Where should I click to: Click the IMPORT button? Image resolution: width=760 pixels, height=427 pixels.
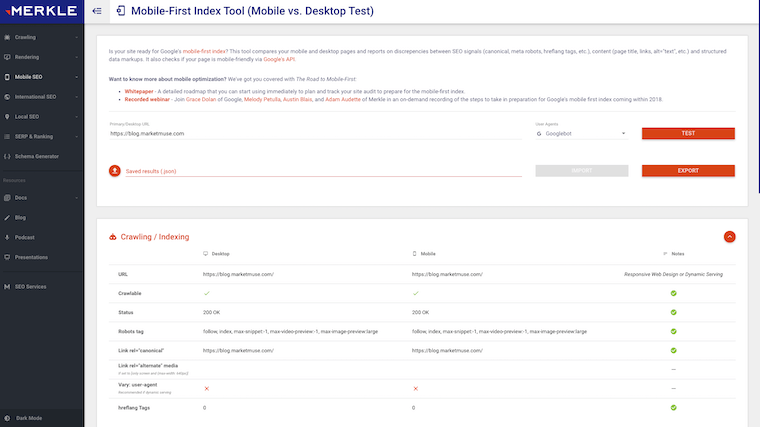[582, 171]
